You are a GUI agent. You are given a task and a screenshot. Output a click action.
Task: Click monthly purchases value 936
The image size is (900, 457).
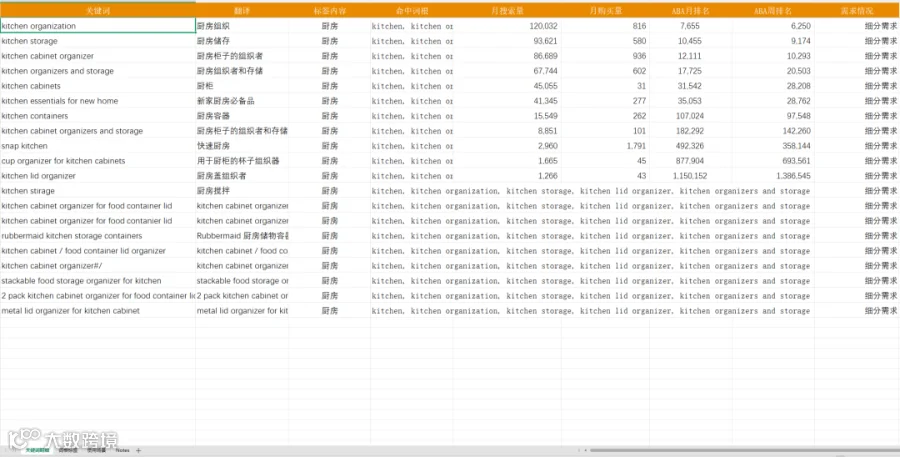[606, 56]
